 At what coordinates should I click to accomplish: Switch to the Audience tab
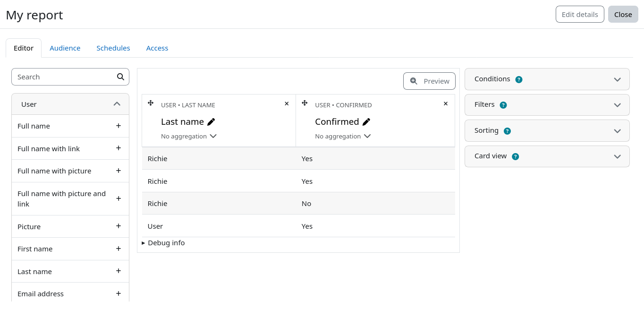click(65, 48)
